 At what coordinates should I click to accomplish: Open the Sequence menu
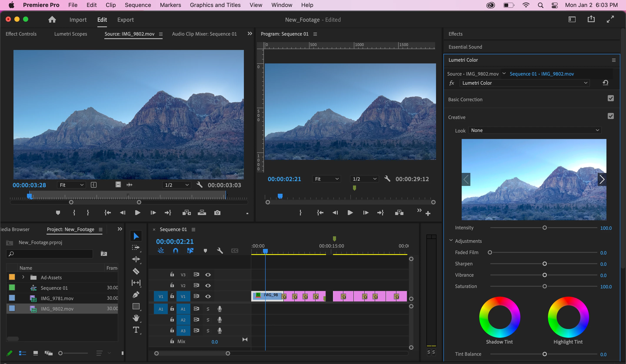[138, 5]
